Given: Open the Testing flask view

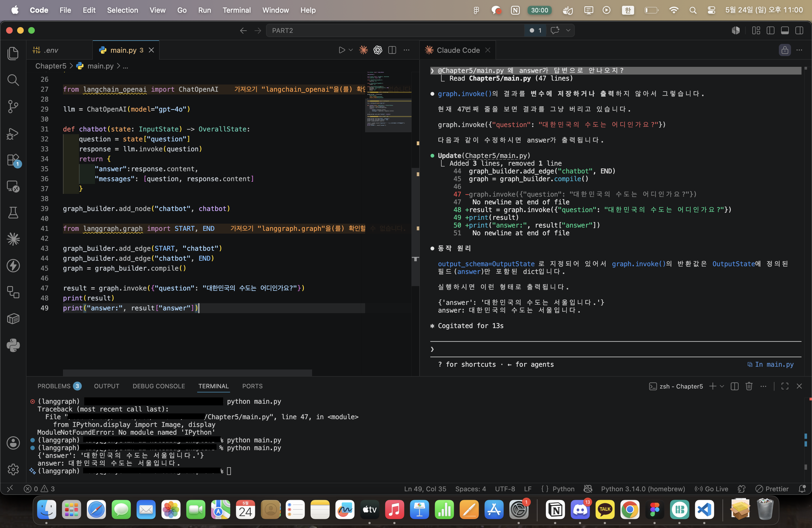Looking at the screenshot, I should pos(13,212).
